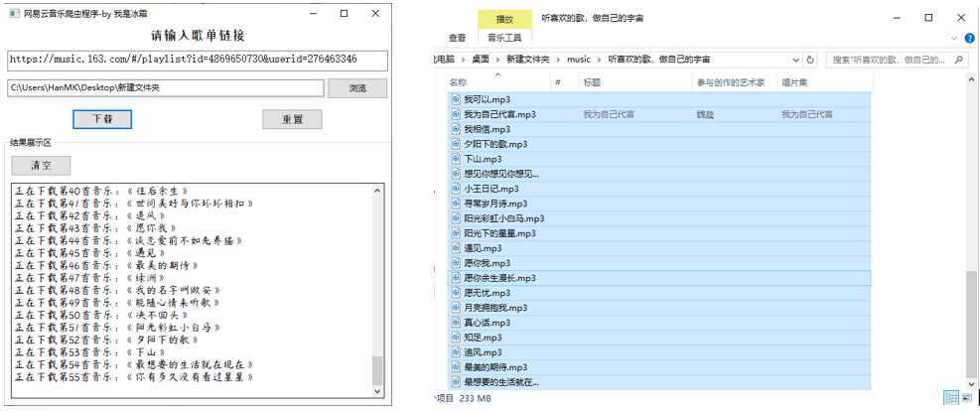Click the results list scroll down arrow

pos(377,391)
